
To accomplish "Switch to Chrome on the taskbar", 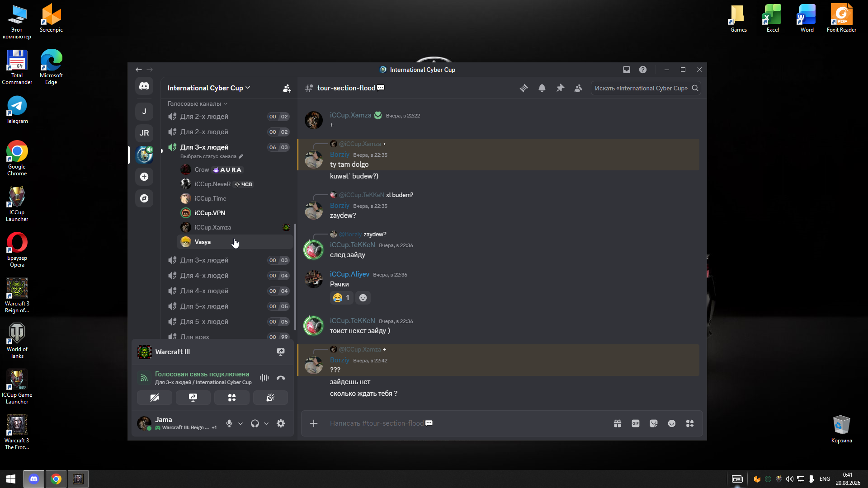I will 56,479.
